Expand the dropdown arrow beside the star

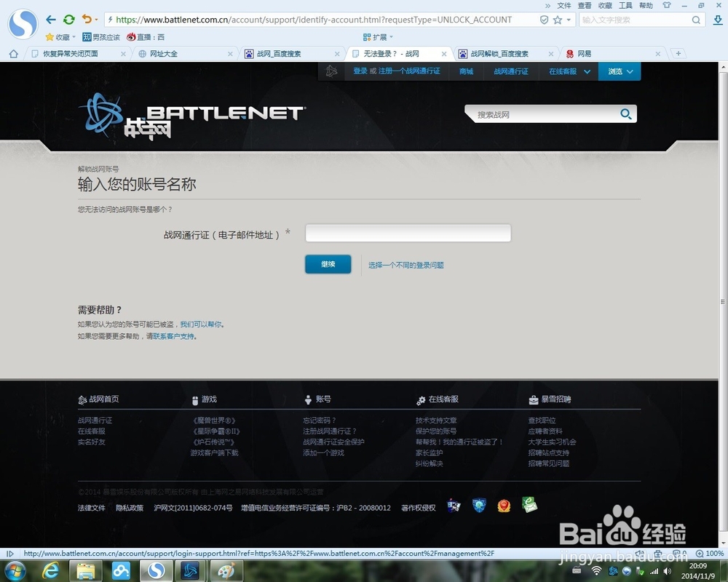[569, 20]
